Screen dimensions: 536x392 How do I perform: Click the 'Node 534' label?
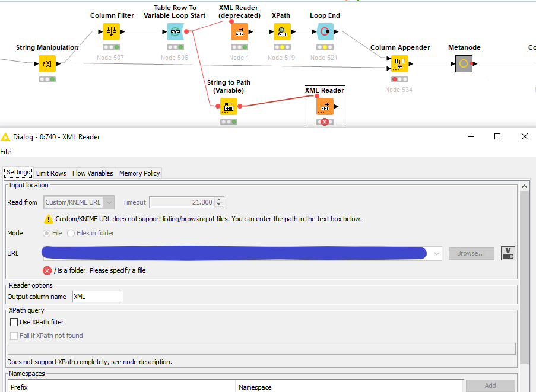tap(399, 90)
